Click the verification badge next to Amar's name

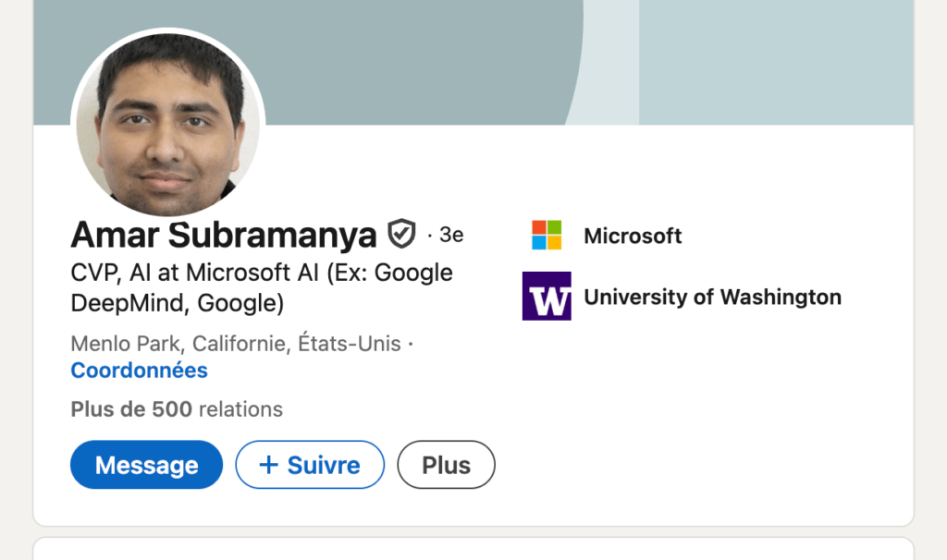coord(403,235)
